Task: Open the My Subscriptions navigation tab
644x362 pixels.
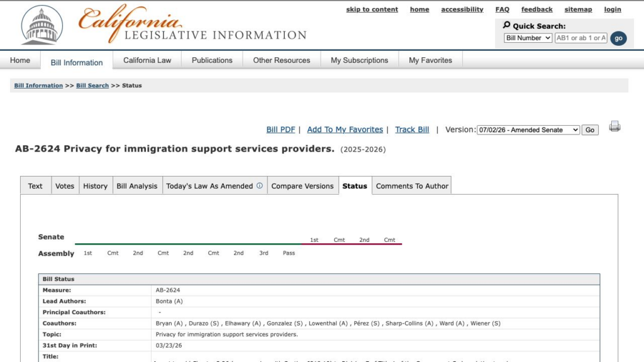Action: (359, 60)
